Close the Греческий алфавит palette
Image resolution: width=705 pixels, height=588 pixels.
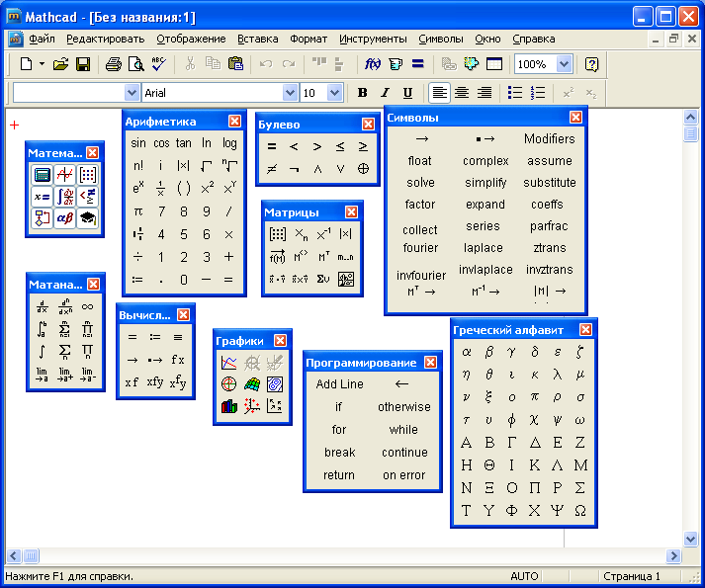tap(585, 330)
